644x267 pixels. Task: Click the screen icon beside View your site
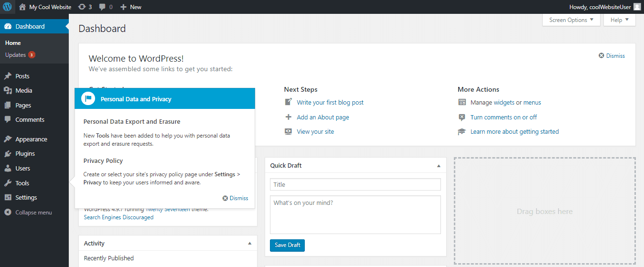pyautogui.click(x=288, y=131)
